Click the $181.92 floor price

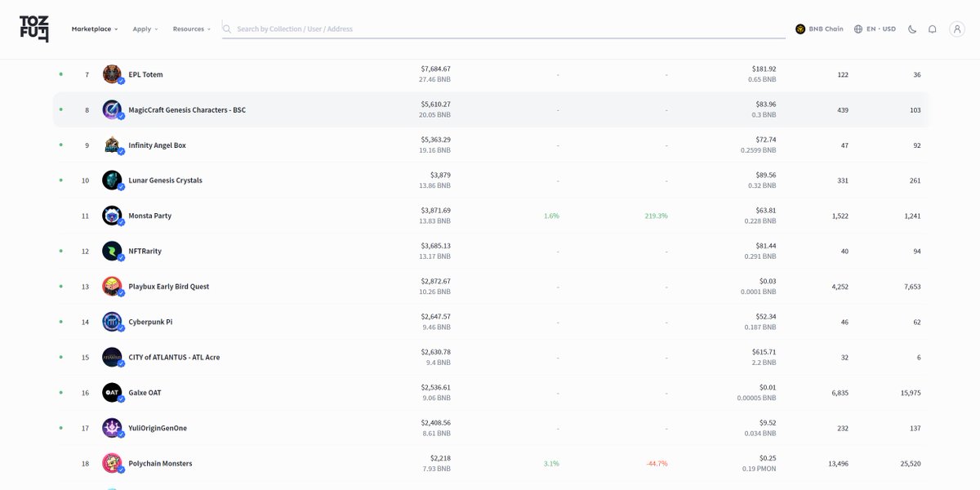764,69
